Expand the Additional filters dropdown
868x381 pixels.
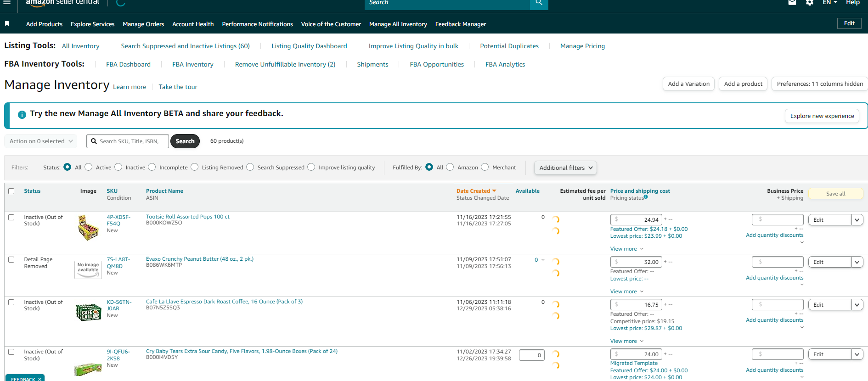pos(565,168)
